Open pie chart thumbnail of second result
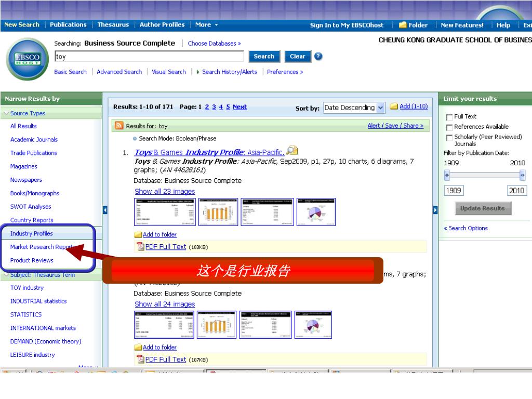Screen dimensions: 532x399 pyautogui.click(x=313, y=325)
